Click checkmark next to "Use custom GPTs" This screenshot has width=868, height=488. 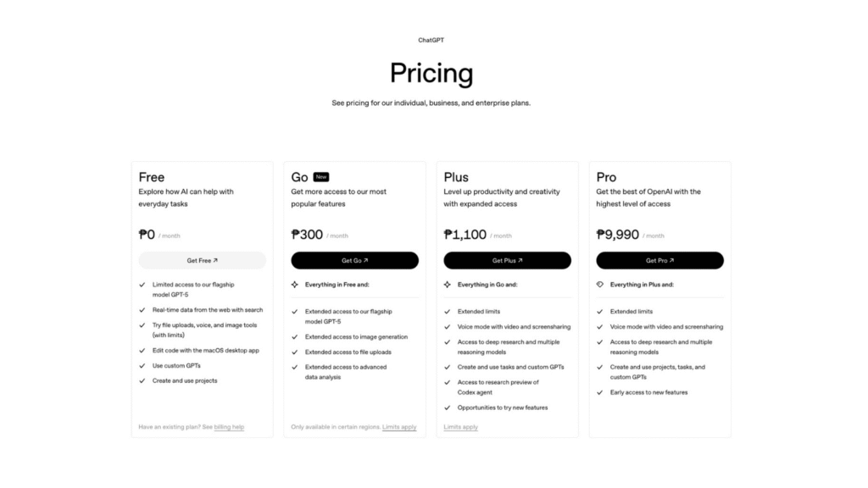142,366
